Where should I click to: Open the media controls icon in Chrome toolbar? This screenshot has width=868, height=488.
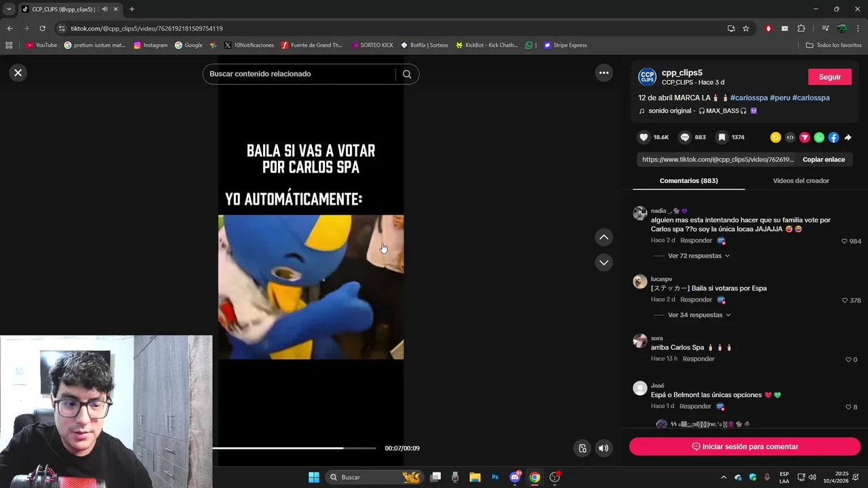(825, 28)
